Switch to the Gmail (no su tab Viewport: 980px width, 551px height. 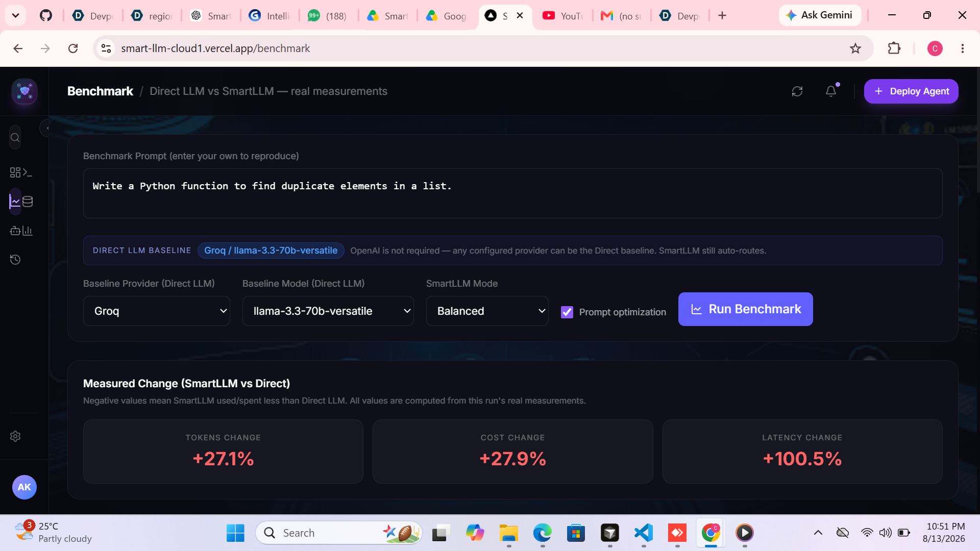pyautogui.click(x=622, y=16)
